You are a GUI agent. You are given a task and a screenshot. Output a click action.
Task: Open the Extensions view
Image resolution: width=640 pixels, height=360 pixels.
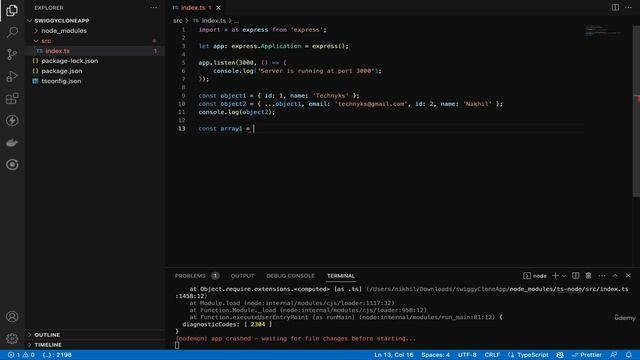click(x=12, y=98)
